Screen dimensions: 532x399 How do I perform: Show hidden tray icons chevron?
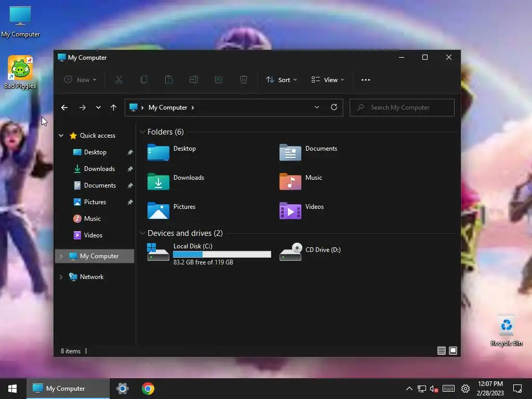tap(409, 389)
